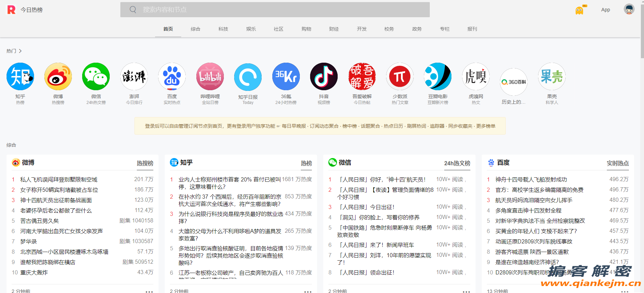644x293 pixels.
Task: Open the 360百科 历史上的 icon
Action: 514,82
